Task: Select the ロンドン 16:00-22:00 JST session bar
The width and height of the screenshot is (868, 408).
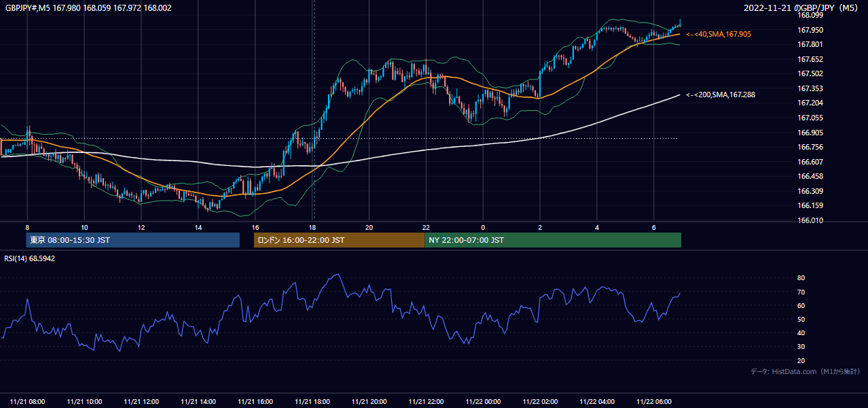Action: [x=339, y=240]
